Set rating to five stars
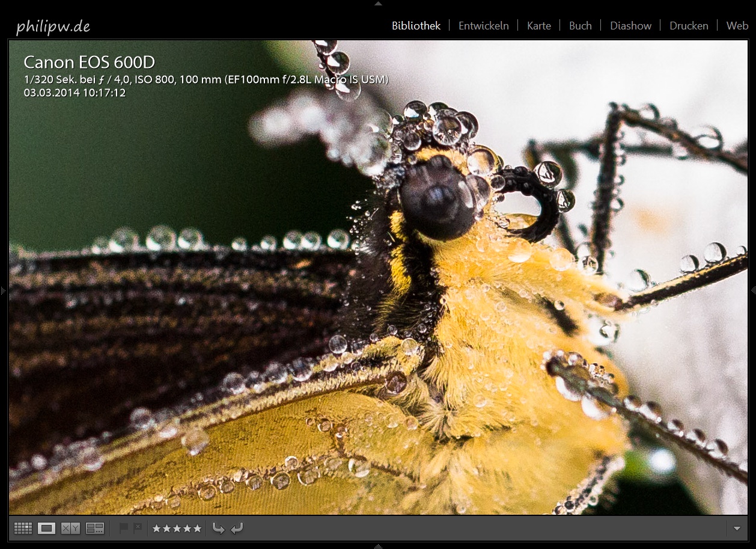Image resolution: width=756 pixels, height=549 pixels. coord(197,529)
